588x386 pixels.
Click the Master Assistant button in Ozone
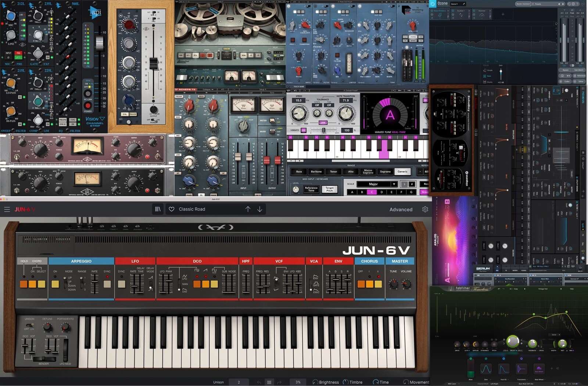523,4
